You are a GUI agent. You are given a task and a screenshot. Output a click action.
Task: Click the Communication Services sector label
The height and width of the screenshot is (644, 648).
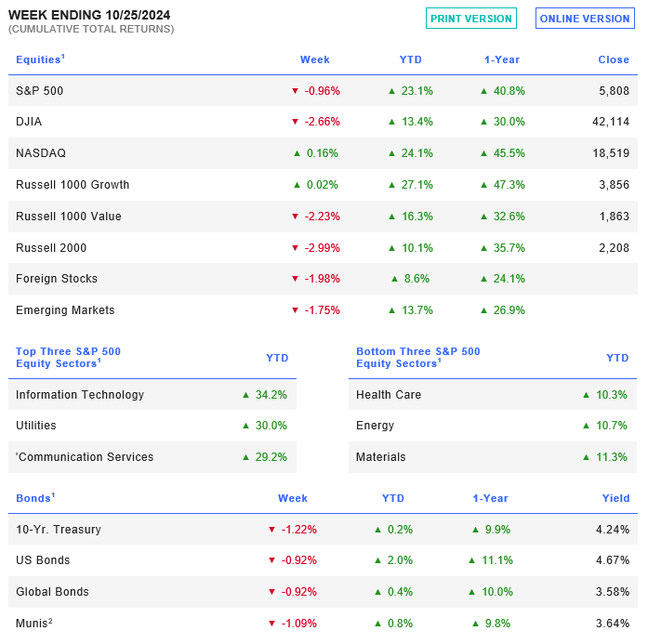pyautogui.click(x=85, y=457)
